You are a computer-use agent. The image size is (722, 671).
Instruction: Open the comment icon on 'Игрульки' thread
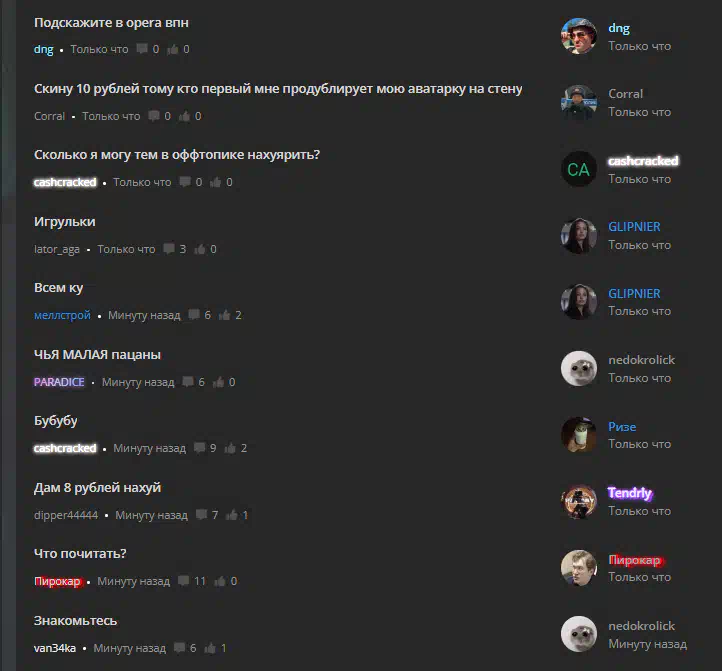(x=169, y=249)
